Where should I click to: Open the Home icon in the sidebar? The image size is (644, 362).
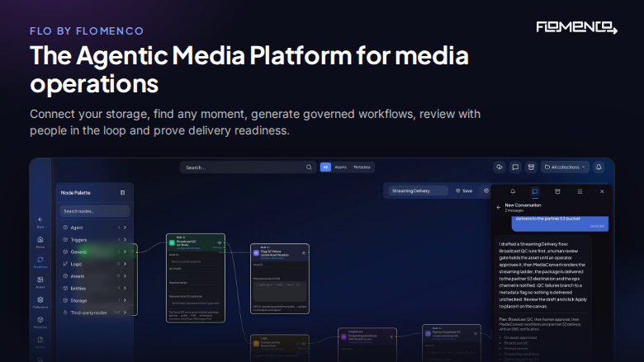[x=40, y=242]
